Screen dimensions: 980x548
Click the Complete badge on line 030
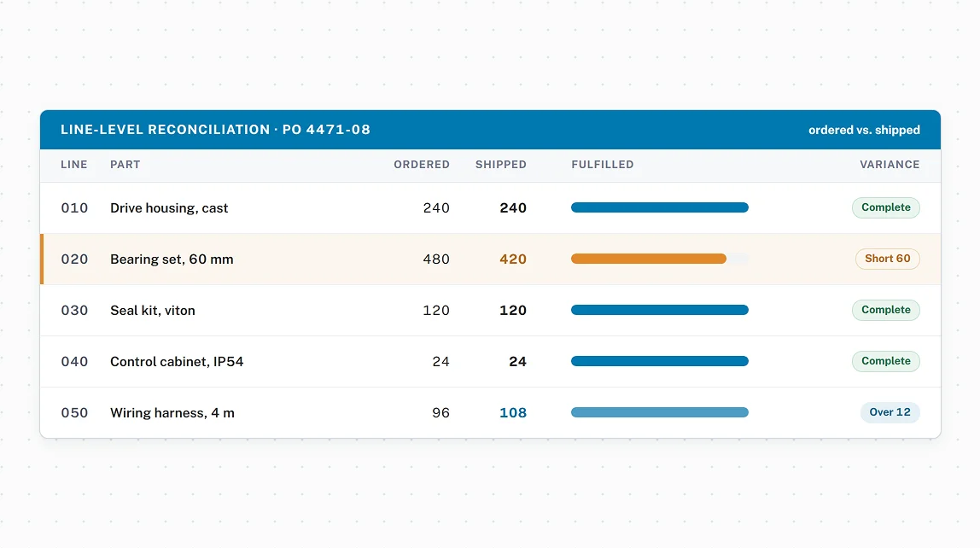click(x=885, y=310)
